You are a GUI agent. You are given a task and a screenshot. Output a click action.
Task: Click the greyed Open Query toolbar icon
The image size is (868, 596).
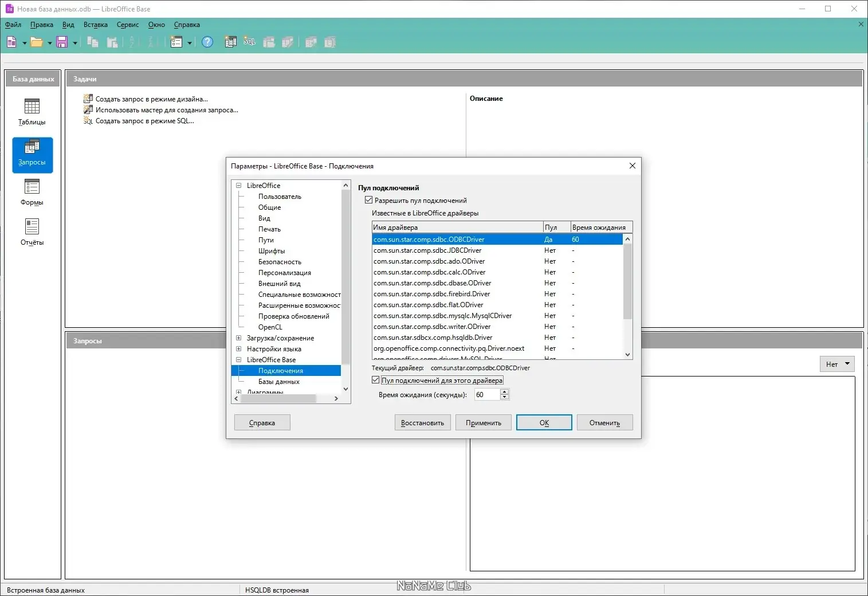pos(269,42)
